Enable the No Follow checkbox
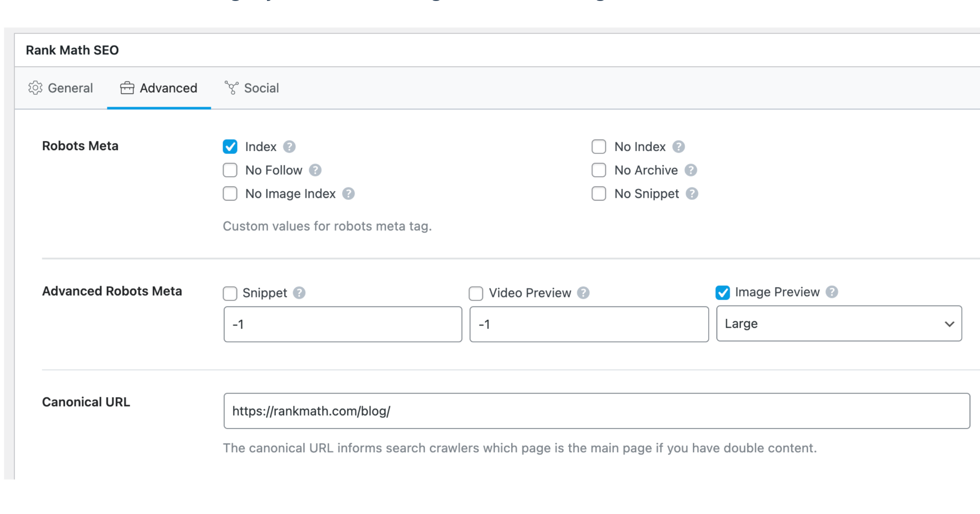 tap(230, 170)
